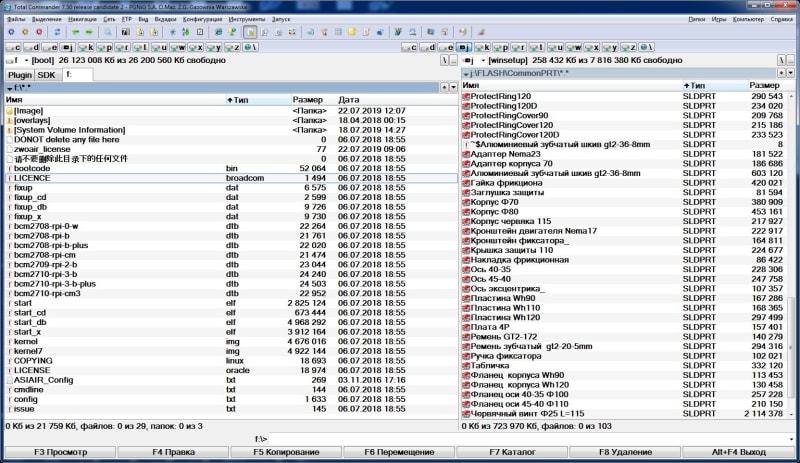Select the LICENCE broadcom file row
Screen dimensions: 800x463
231,178
